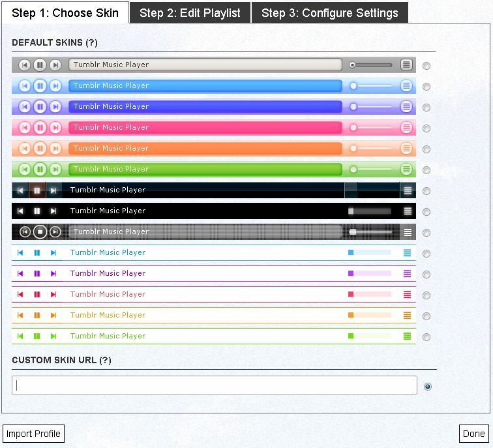Switch to Step 3: Configure Settings tab
The image size is (493, 448).
pos(330,13)
